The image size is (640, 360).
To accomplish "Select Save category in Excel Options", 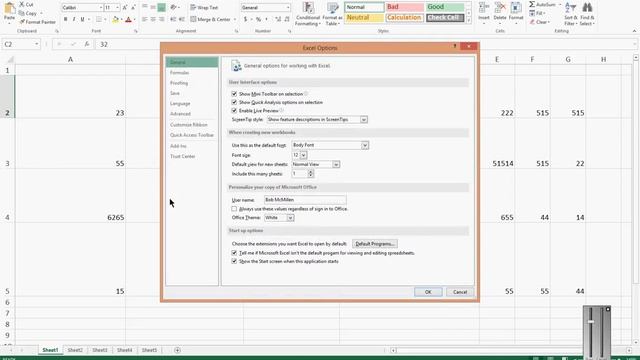I will pos(175,93).
